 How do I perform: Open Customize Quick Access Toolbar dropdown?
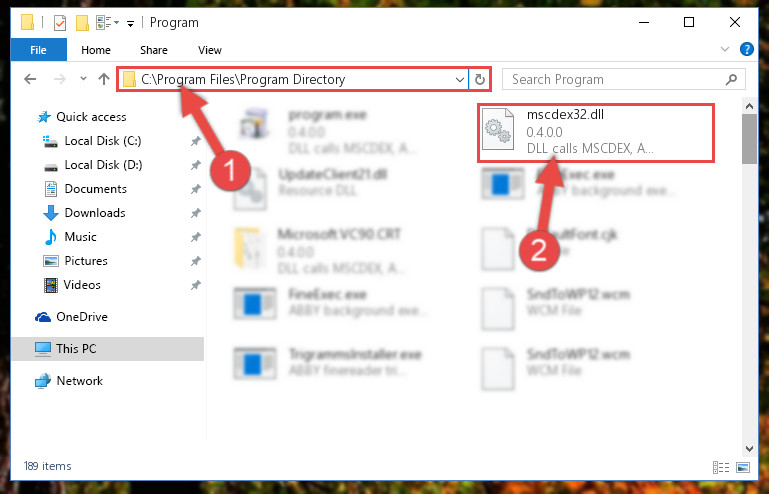(x=130, y=23)
